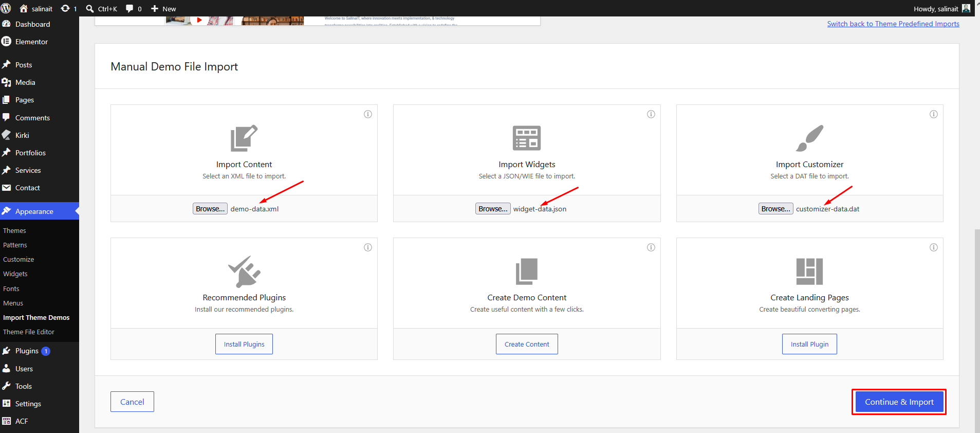Image resolution: width=980 pixels, height=433 pixels.
Task: Click the WordPress logo icon
Action: pyautogui.click(x=6, y=8)
